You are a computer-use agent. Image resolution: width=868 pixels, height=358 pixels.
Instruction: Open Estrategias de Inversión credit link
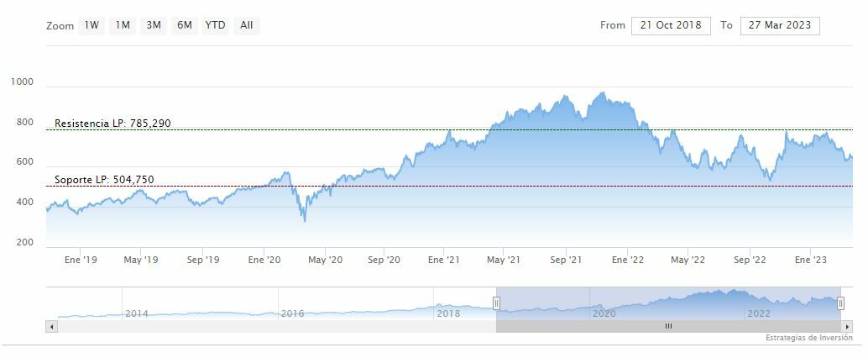(x=808, y=338)
